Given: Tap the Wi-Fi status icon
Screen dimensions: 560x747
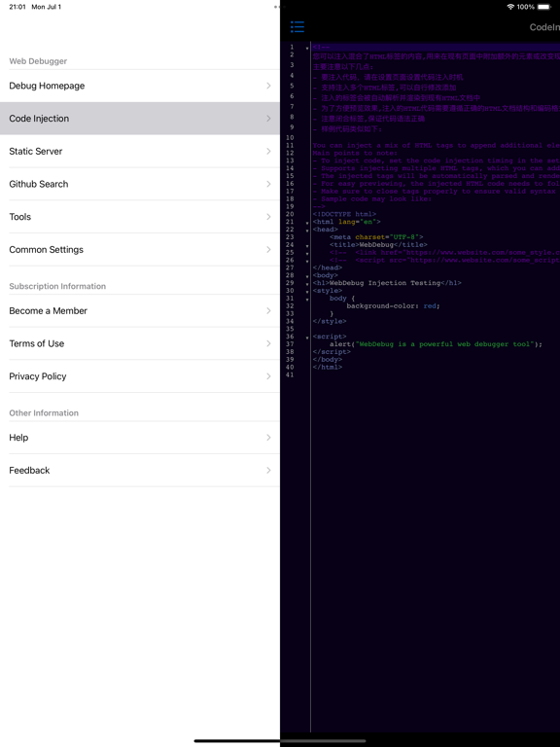Looking at the screenshot, I should [x=510, y=7].
